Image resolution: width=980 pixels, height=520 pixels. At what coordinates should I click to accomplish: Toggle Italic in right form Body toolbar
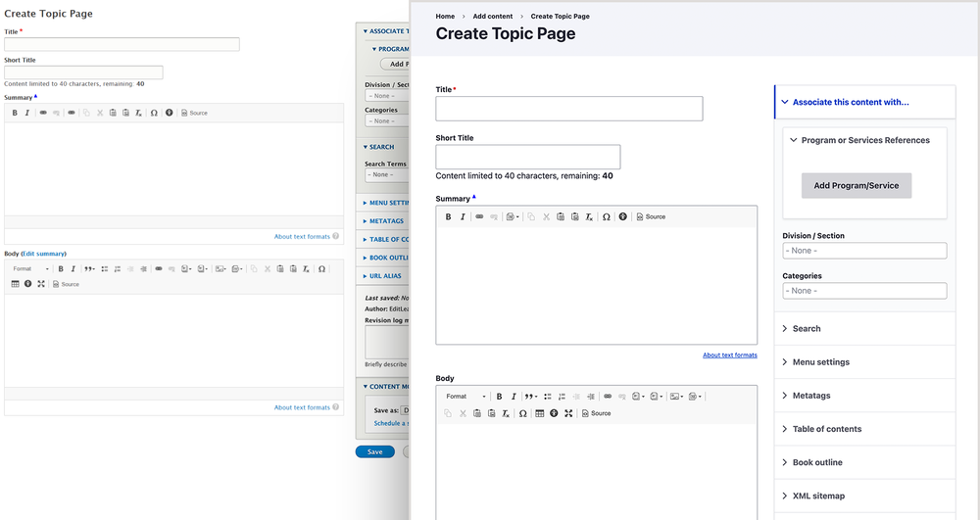514,397
